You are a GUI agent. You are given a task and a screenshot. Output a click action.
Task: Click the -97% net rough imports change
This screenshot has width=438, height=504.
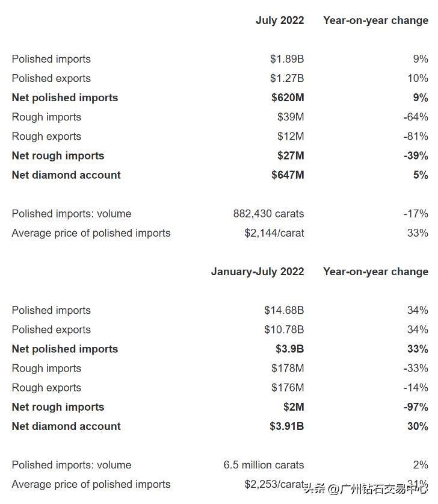416,407
